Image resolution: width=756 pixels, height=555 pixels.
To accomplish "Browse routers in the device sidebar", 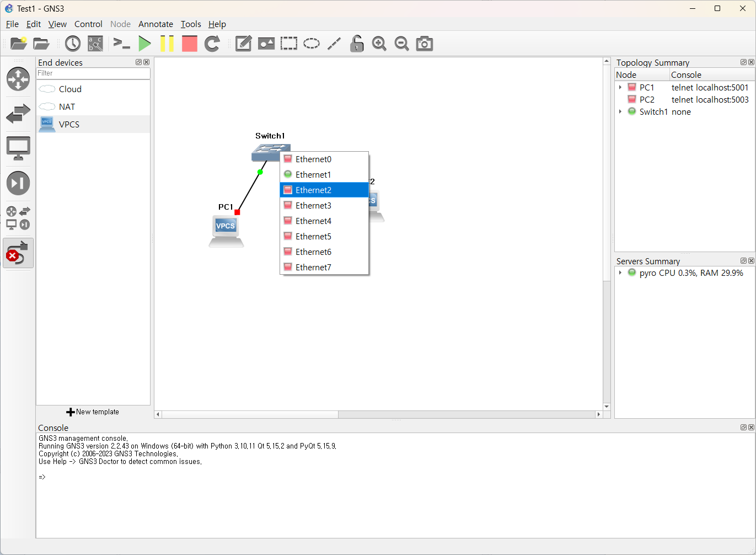I will 18,79.
